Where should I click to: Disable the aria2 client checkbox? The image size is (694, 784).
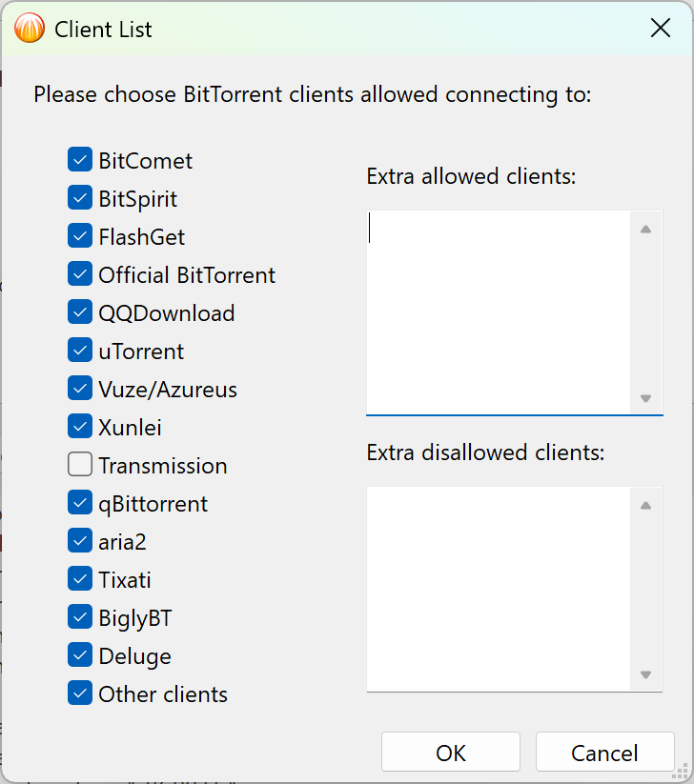tap(80, 541)
